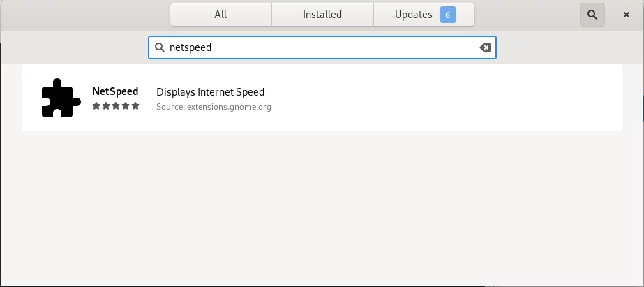The width and height of the screenshot is (644, 287).
Task: Open the NetSpeed extension title
Action: click(115, 91)
